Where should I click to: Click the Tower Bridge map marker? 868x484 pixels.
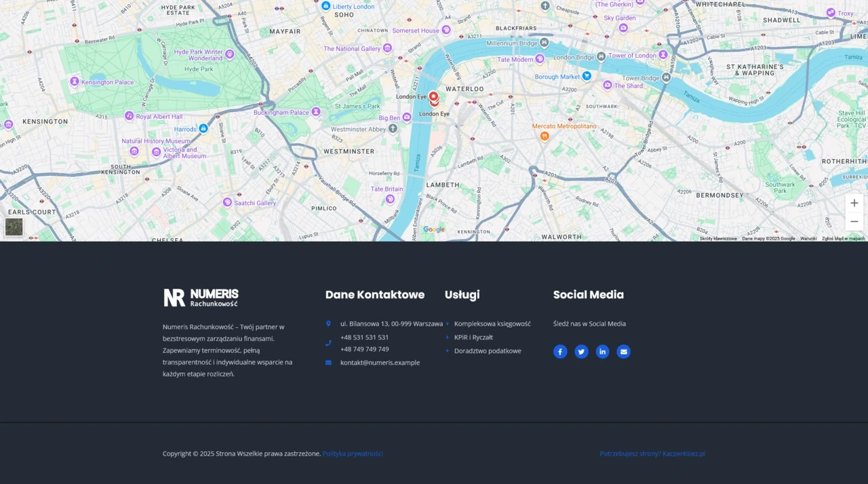(x=666, y=78)
